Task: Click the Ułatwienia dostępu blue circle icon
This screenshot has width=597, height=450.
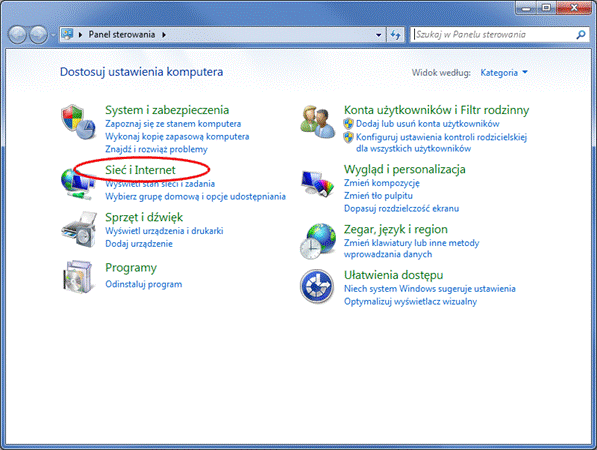Action: pyautogui.click(x=317, y=286)
